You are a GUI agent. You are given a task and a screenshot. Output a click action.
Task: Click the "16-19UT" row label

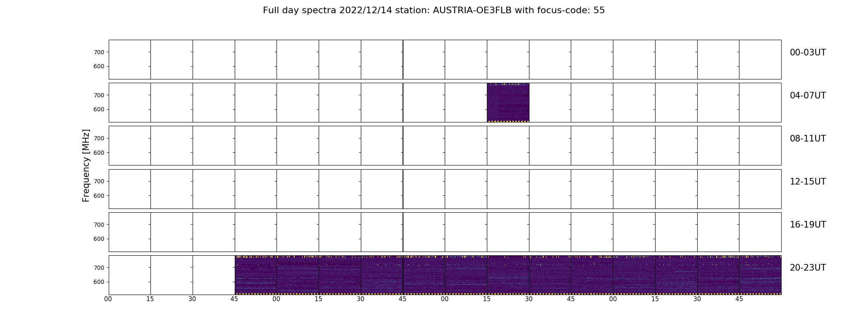[808, 225]
